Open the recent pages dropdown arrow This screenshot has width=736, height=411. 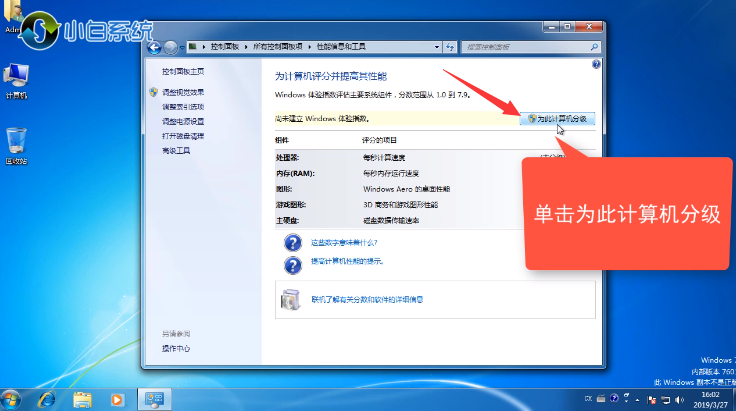coord(182,47)
